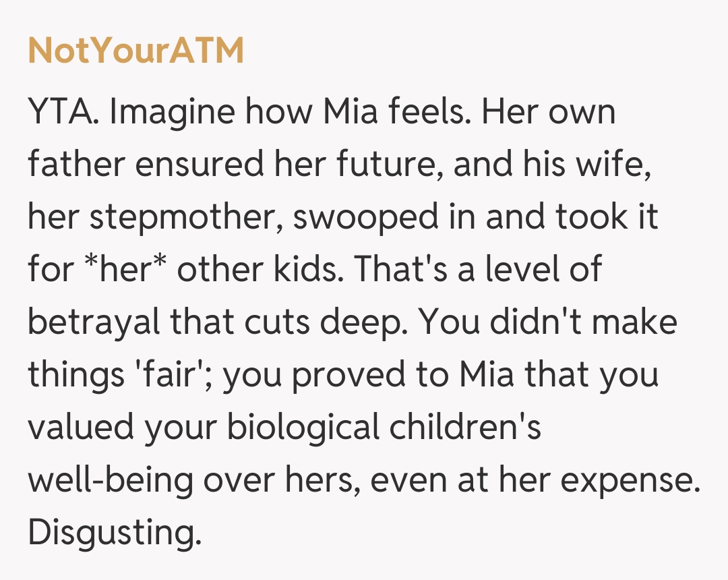Click the YTA verdict at comment start
Viewport: 728px width, 580px height.
(62, 111)
